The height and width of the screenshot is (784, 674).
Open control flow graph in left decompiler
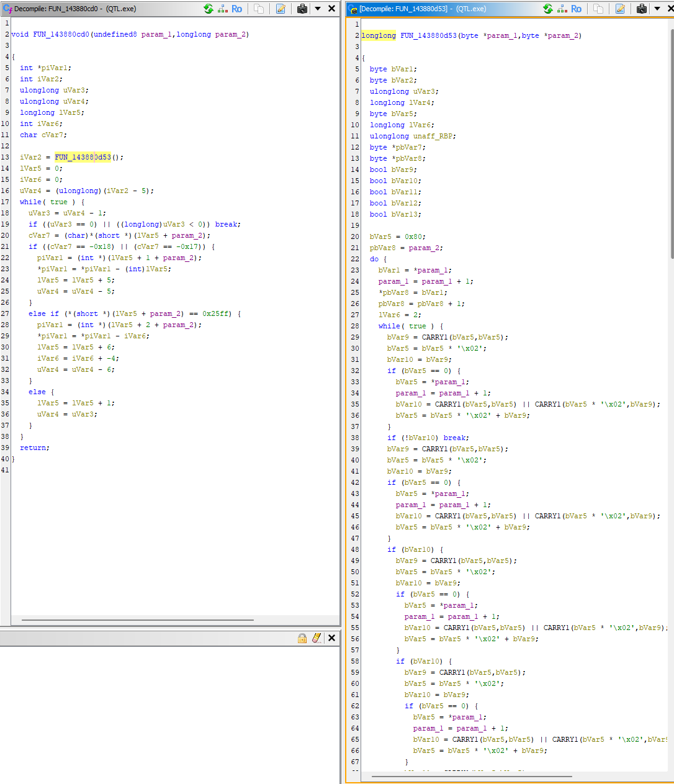[x=223, y=9]
